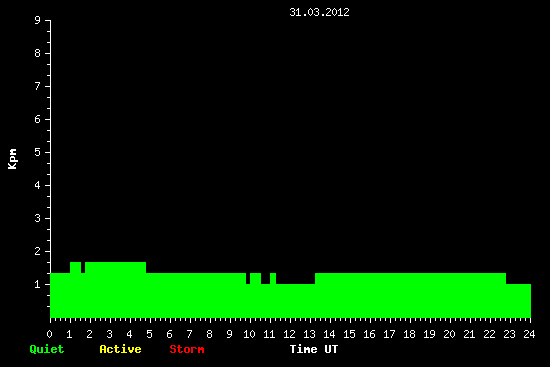This screenshot has height=367, width=550.
Task: Click hour 18 on the time axis
Action: pos(409,334)
